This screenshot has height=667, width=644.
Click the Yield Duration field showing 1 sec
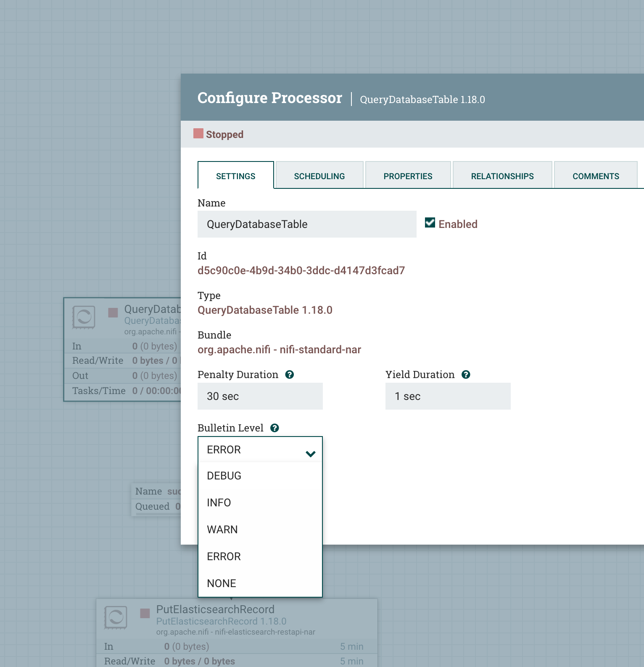pos(448,396)
